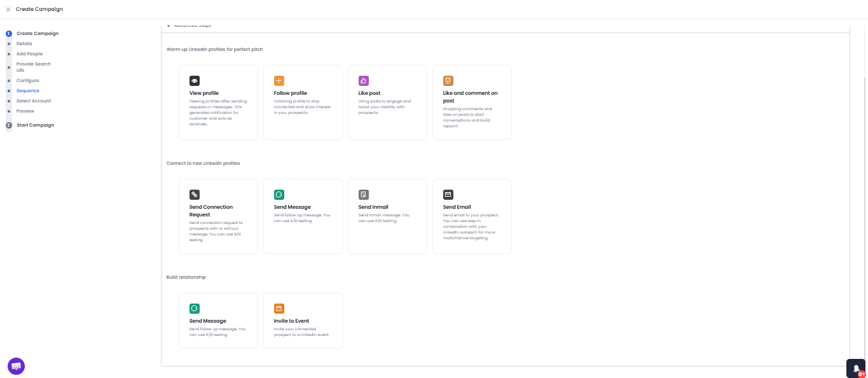Open the Start Campaign stage
This screenshot has width=868, height=378.
pyautogui.click(x=35, y=125)
